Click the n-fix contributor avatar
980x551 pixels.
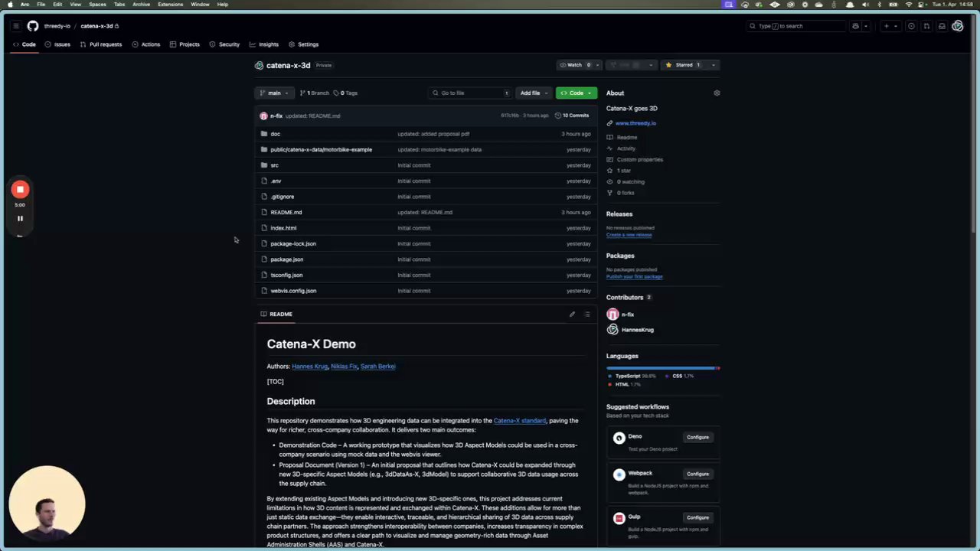pos(612,315)
